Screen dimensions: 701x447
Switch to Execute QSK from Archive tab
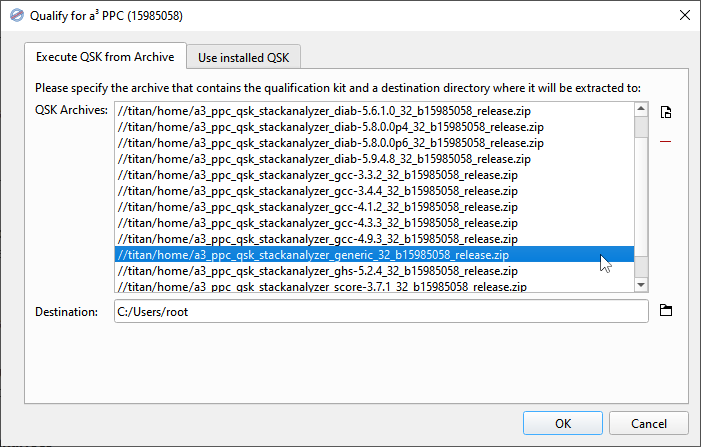coord(105,57)
